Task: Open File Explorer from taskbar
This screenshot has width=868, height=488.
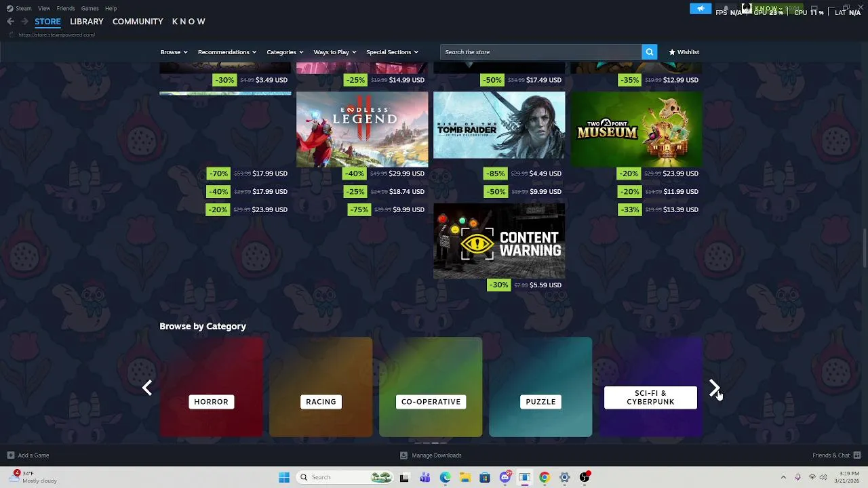Action: (465, 477)
